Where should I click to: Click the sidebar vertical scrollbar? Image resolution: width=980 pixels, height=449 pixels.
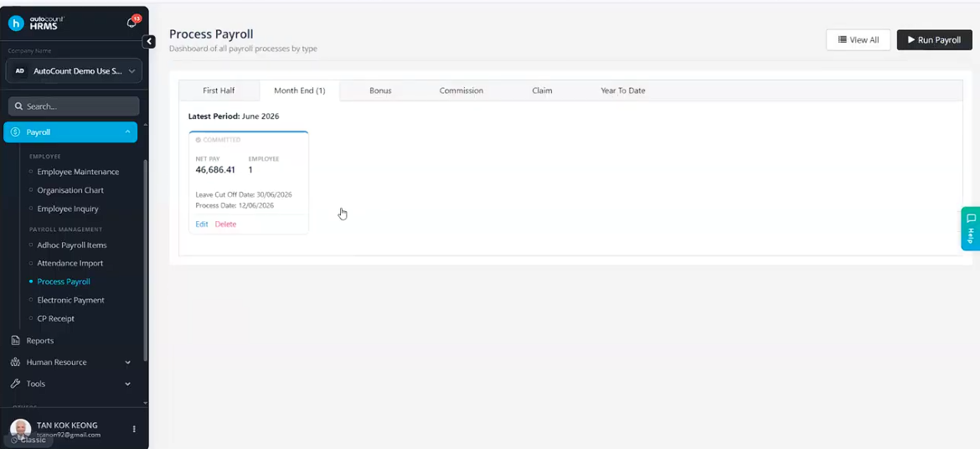click(x=146, y=260)
